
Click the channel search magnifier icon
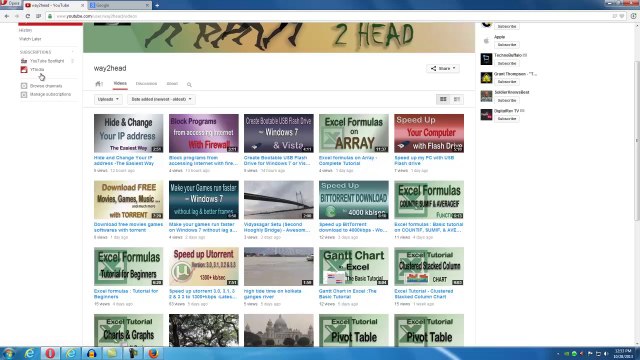189,84
